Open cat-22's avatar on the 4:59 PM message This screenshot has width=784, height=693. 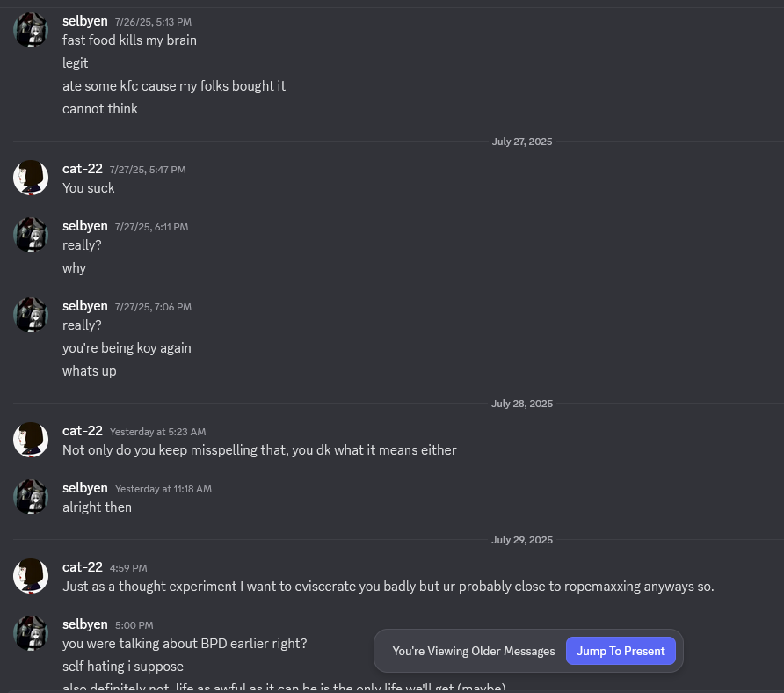31,576
